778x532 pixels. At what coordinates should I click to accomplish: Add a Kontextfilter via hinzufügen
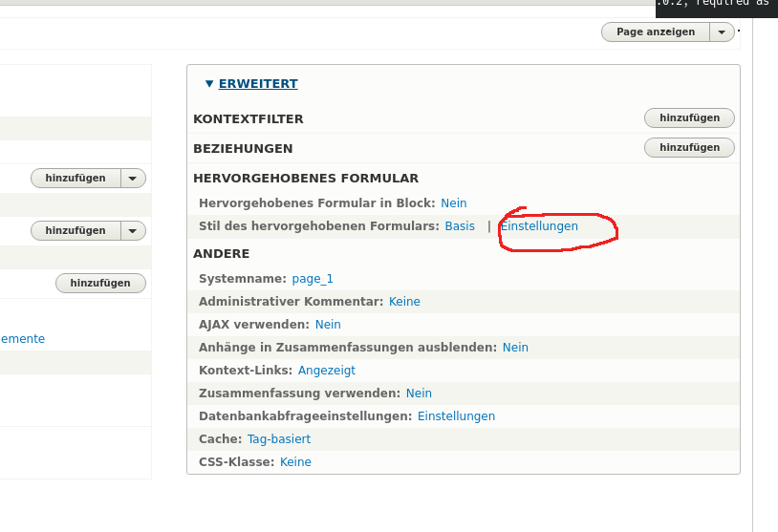click(689, 118)
